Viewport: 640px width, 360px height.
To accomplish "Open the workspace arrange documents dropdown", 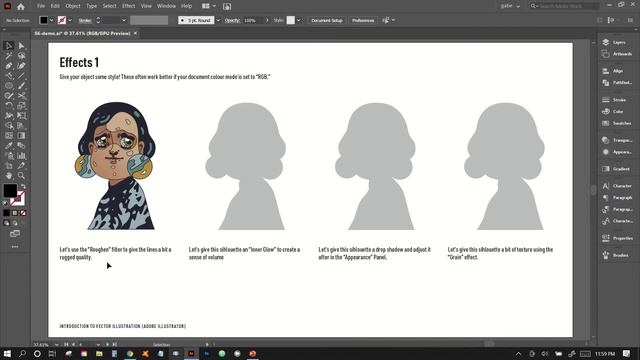I will pos(209,6).
